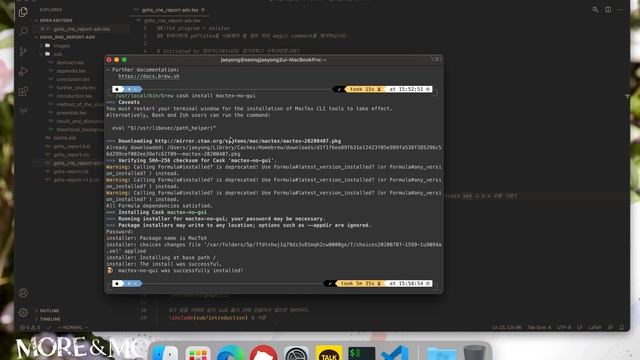This screenshot has width=640, height=360.
Task: Open conclusion.tex in the explorer
Action: 73,79
